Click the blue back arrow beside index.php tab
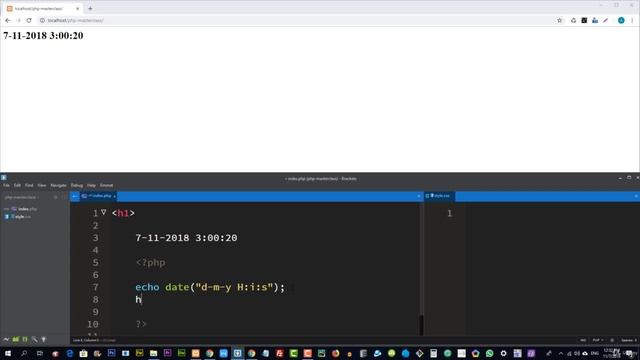 pos(74,196)
